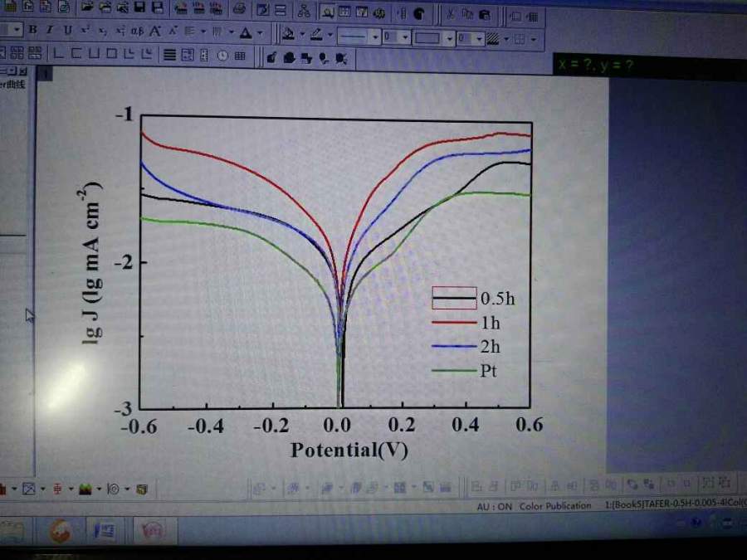Click the paste icon
The image size is (747, 560).
point(485,15)
